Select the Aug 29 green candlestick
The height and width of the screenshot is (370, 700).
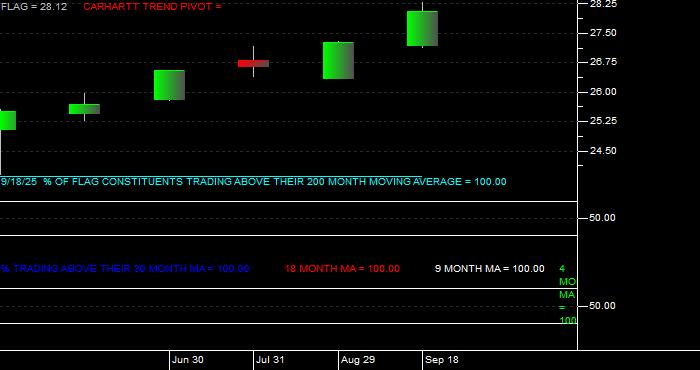coord(338,60)
